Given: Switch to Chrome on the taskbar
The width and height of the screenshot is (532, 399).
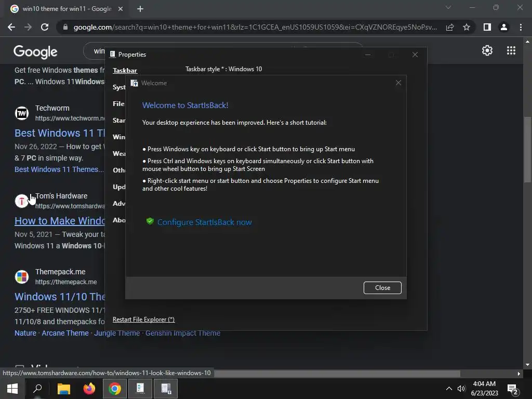Looking at the screenshot, I should 115,389.
